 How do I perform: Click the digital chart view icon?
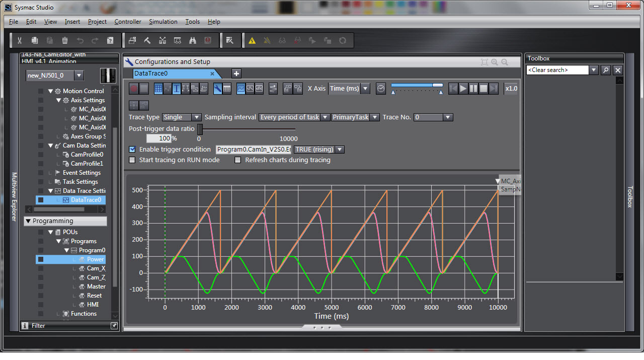pos(250,89)
